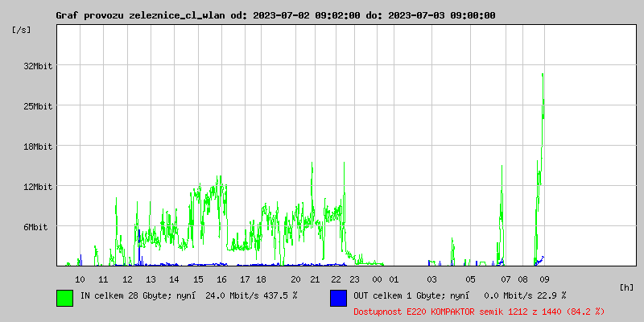The width and height of the screenshot is (644, 322).
Task: Click the green IN legend color swatch
Action: [x=65, y=298]
